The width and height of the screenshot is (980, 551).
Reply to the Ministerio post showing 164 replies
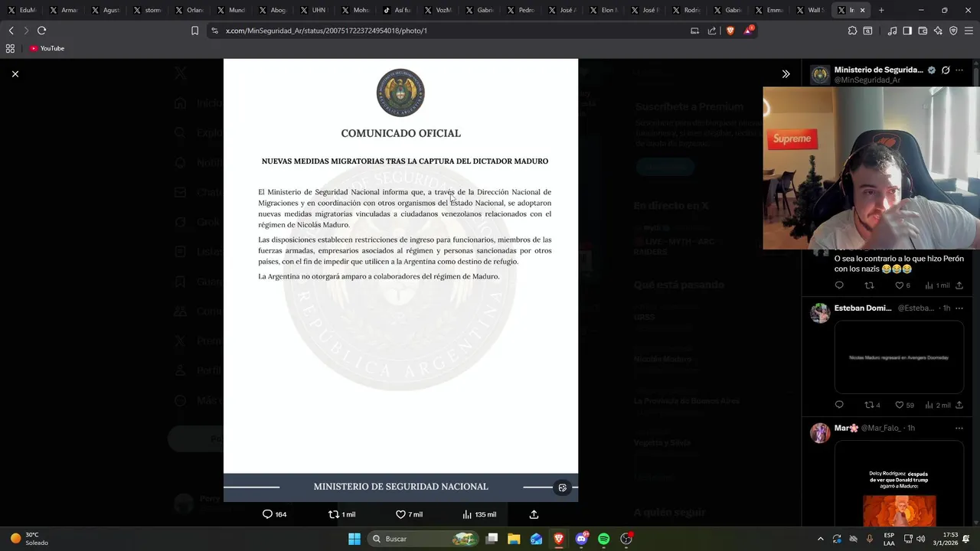pyautogui.click(x=274, y=514)
